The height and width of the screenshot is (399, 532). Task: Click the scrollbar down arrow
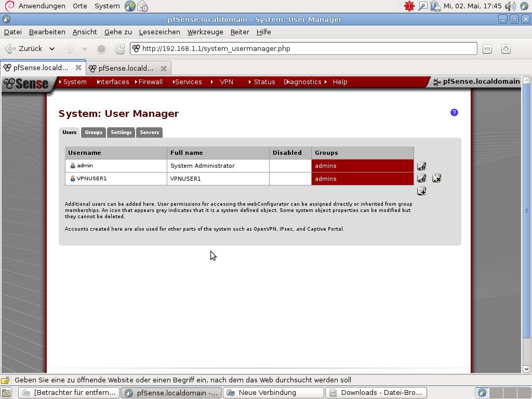[x=526, y=369]
